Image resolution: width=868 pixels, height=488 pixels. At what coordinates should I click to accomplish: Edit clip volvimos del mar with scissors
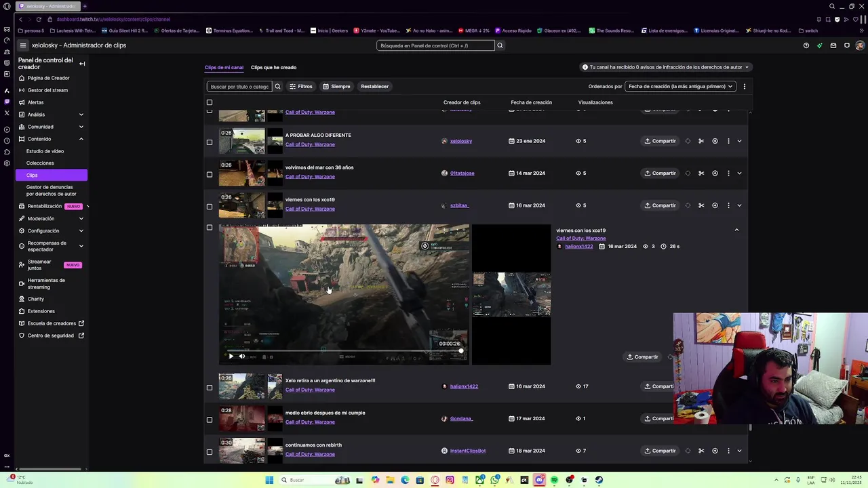701,173
